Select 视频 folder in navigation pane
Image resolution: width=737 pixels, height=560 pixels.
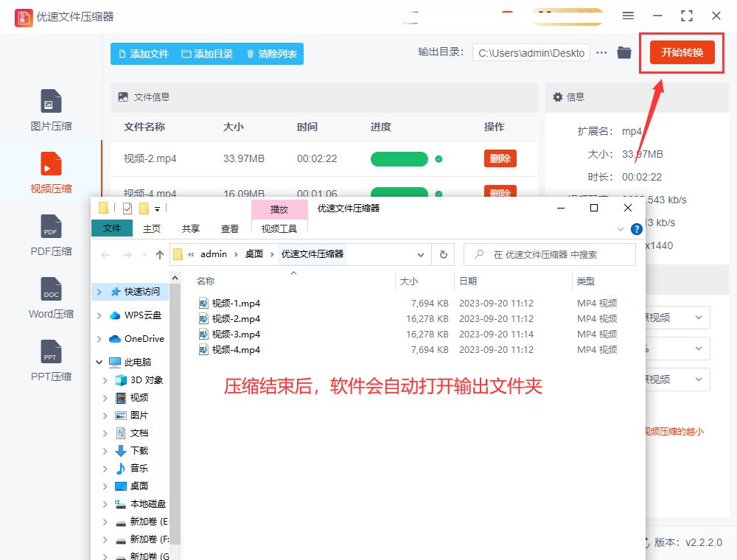pyautogui.click(x=133, y=398)
